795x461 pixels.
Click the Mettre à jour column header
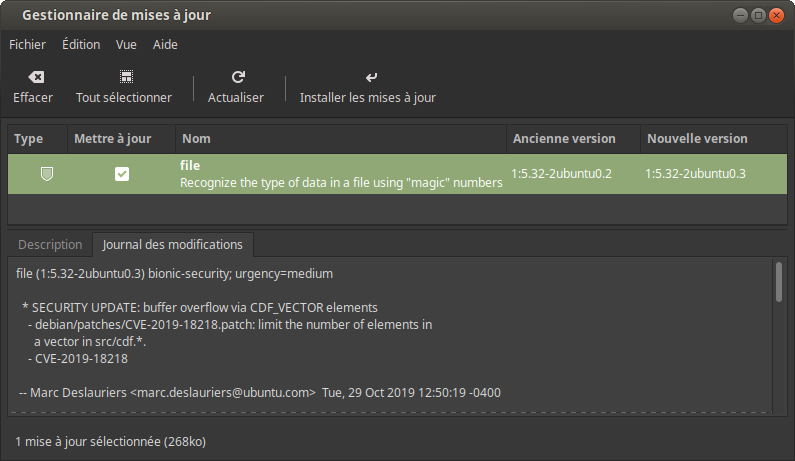[121, 139]
